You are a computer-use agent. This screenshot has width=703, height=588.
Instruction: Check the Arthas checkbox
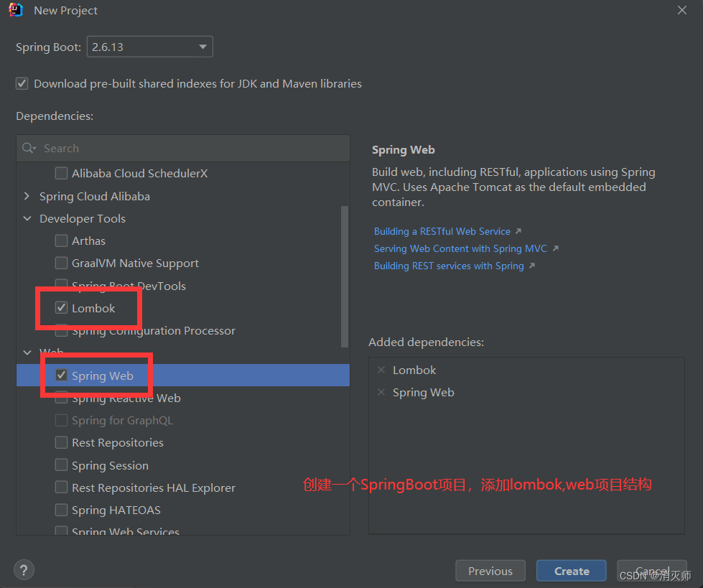tap(62, 241)
